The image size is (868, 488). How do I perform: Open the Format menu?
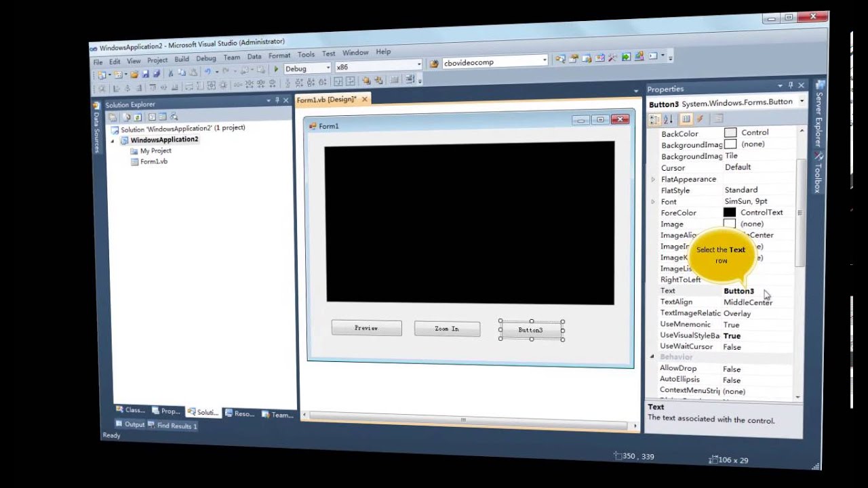279,56
